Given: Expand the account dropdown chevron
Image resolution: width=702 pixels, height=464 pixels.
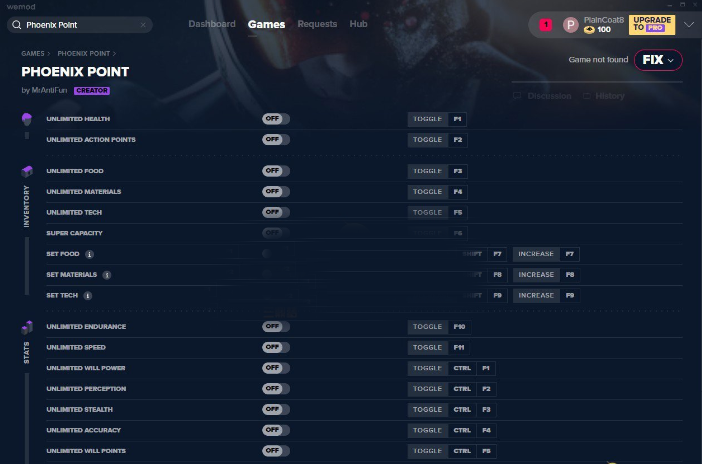Looking at the screenshot, I should click(689, 25).
